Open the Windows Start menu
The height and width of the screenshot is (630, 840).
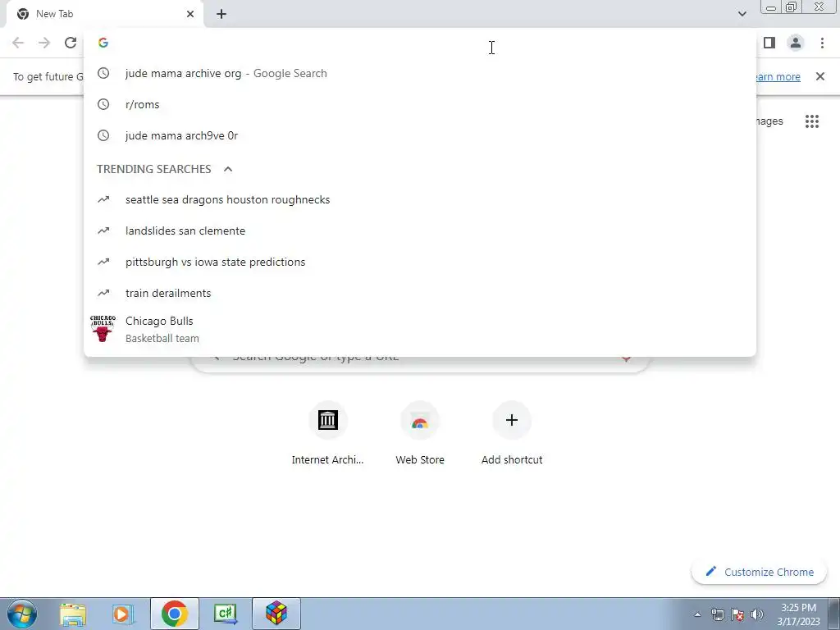pos(22,614)
